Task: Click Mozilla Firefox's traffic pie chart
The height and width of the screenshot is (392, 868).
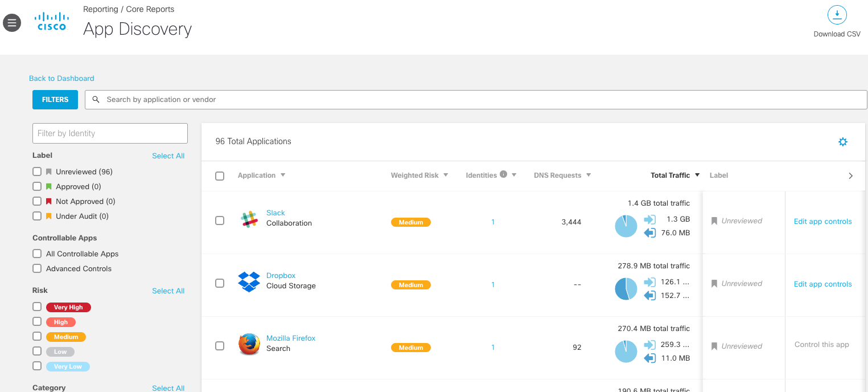Action: [x=626, y=352]
